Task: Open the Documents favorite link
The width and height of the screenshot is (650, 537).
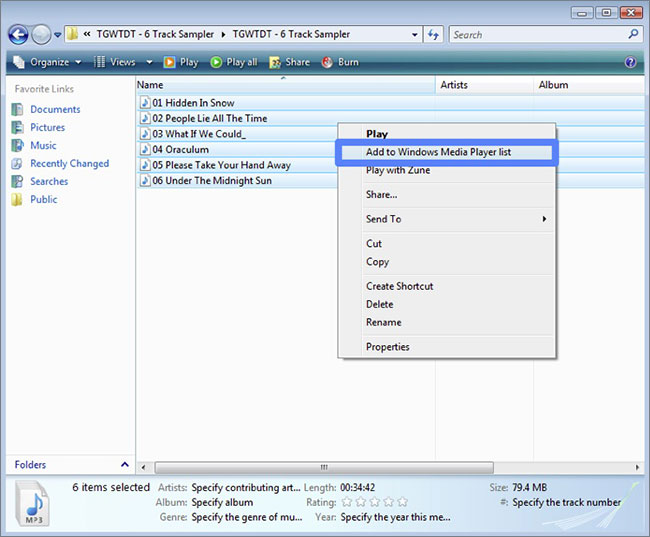Action: (x=55, y=109)
